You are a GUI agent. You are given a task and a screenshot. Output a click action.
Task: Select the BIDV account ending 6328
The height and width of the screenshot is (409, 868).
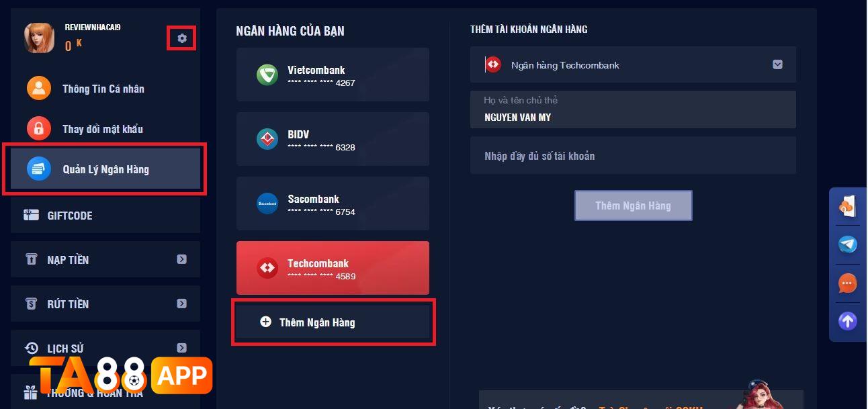coord(333,139)
